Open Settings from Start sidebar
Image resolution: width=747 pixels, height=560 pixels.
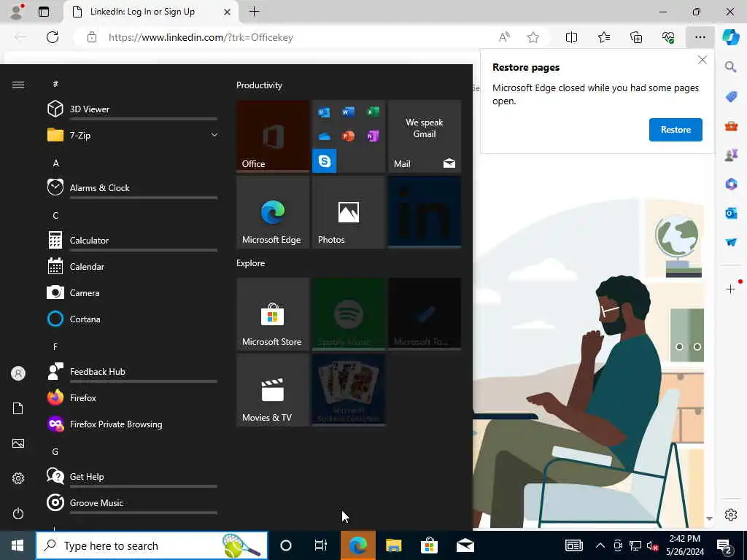click(x=18, y=478)
